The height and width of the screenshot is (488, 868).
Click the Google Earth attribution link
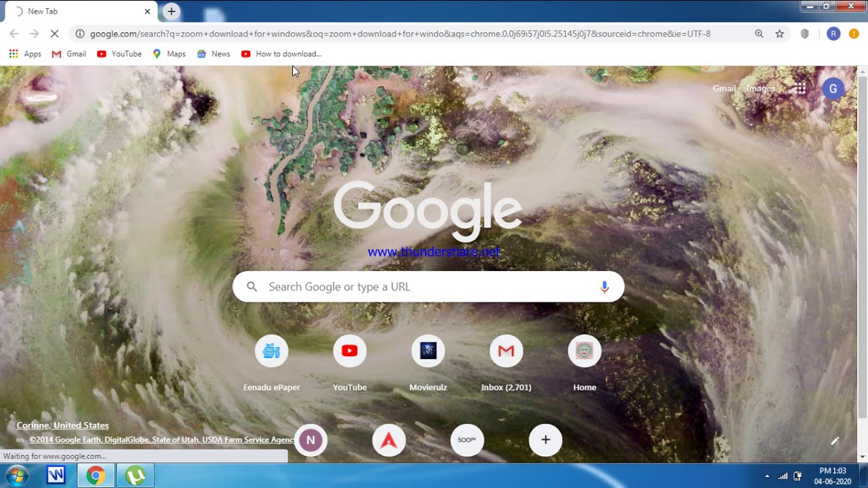click(161, 440)
